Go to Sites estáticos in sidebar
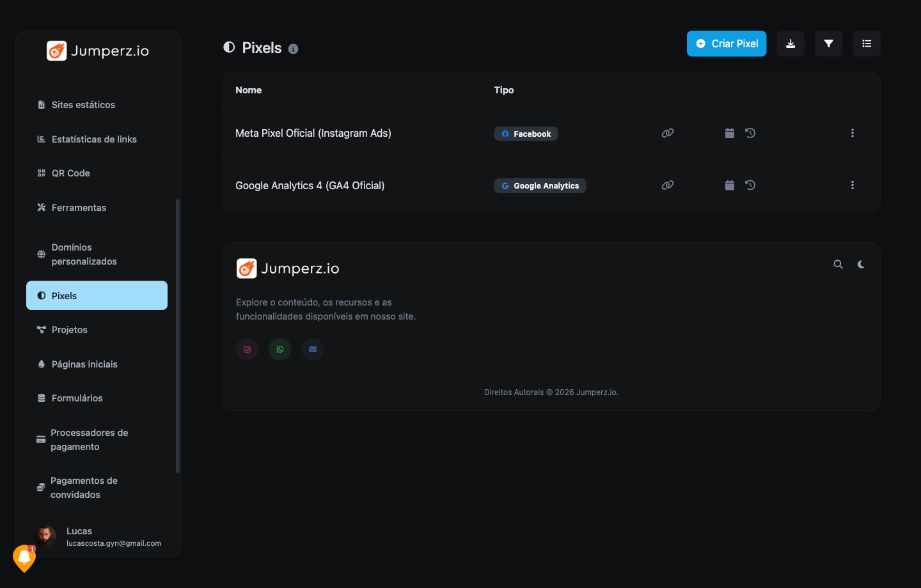Image resolution: width=921 pixels, height=588 pixels. coord(97,105)
